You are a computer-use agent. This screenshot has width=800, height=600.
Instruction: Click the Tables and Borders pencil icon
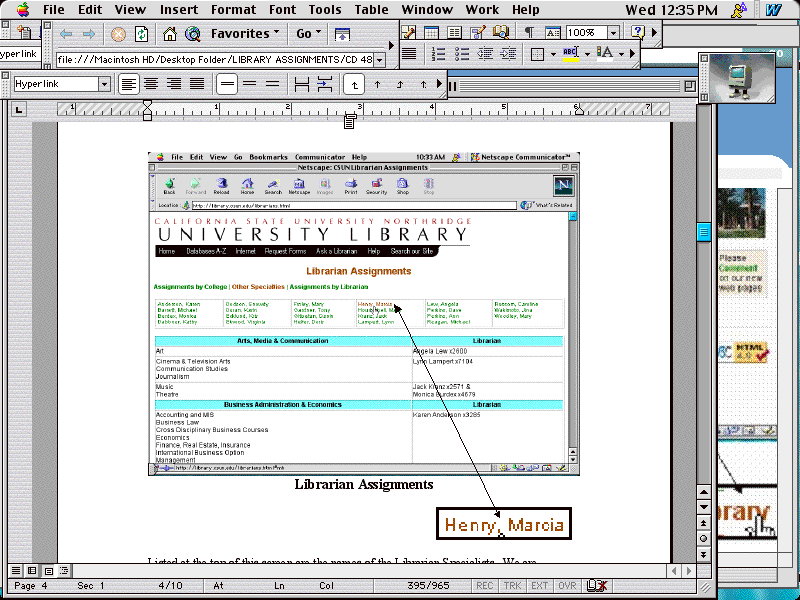pos(408,33)
